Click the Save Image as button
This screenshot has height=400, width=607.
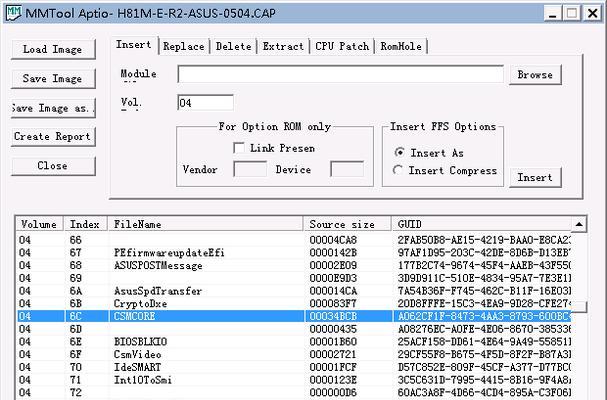[53, 108]
